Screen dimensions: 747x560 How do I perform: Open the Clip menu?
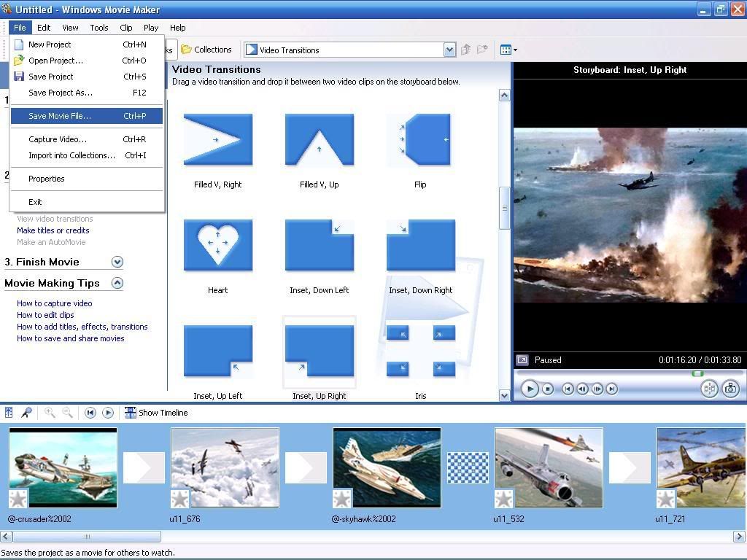pyautogui.click(x=126, y=28)
